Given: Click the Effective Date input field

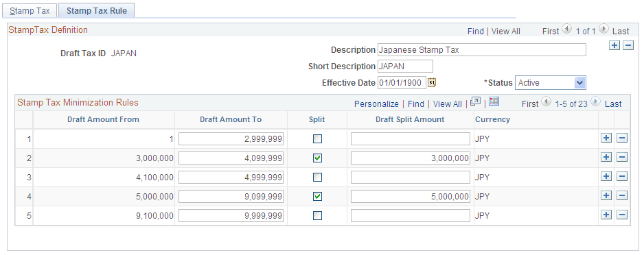Looking at the screenshot, I should [x=402, y=83].
